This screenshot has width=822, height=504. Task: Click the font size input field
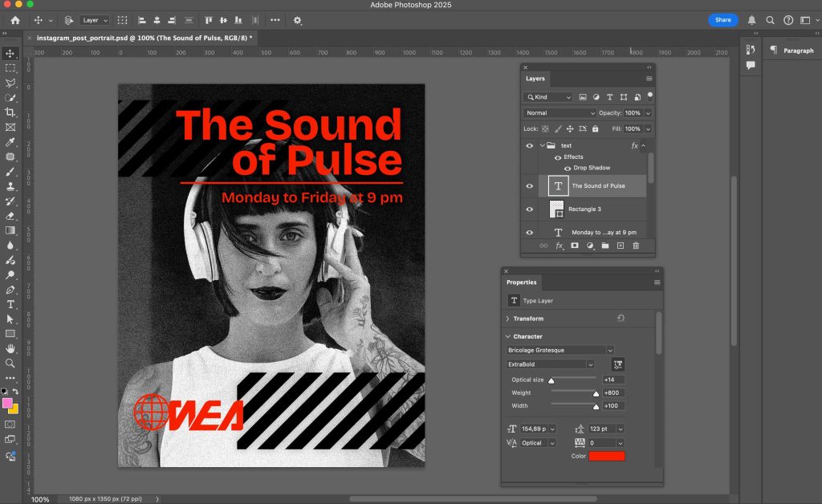pyautogui.click(x=533, y=429)
